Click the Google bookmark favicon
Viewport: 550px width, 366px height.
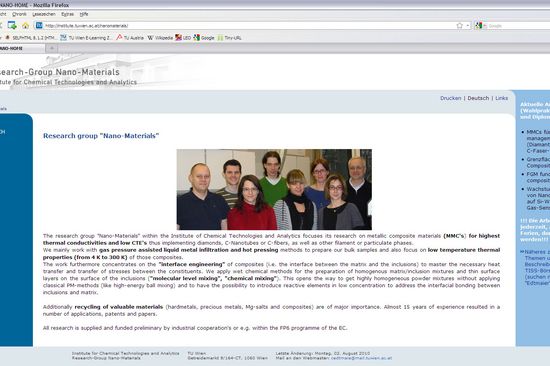pyautogui.click(x=196, y=38)
